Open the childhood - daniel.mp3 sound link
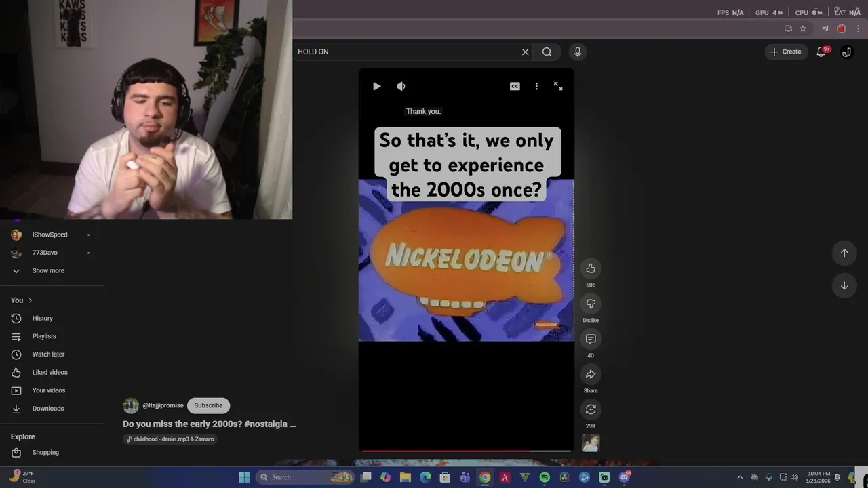 [x=170, y=439]
